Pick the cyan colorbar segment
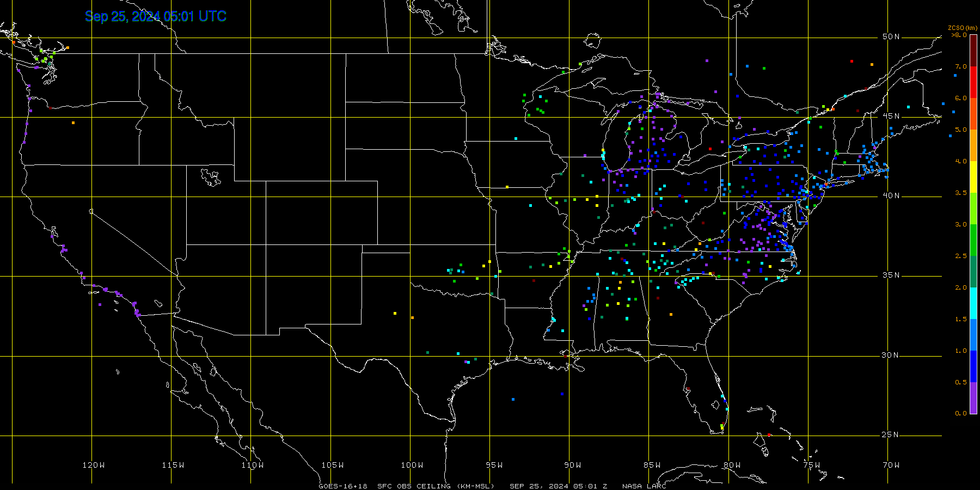The width and height of the screenshot is (980, 490). [973, 303]
